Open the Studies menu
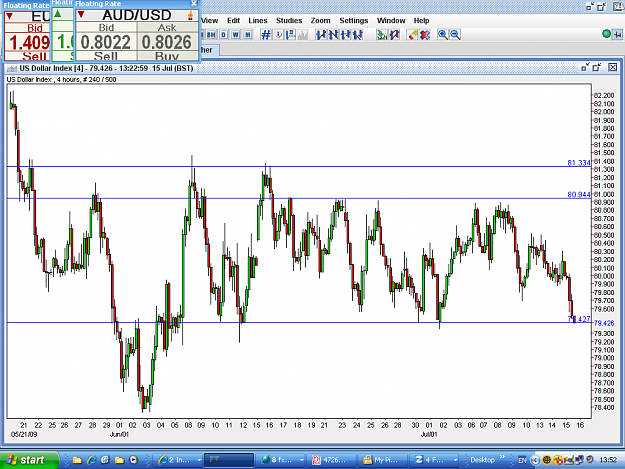This screenshot has height=469, width=625. 289,21
